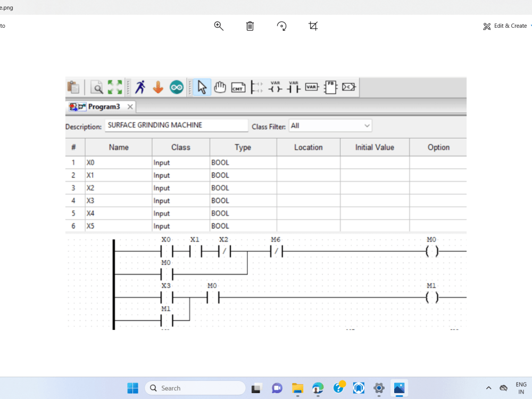The image size is (532, 399).
Task: Insert an FB function block element
Action: point(331,87)
